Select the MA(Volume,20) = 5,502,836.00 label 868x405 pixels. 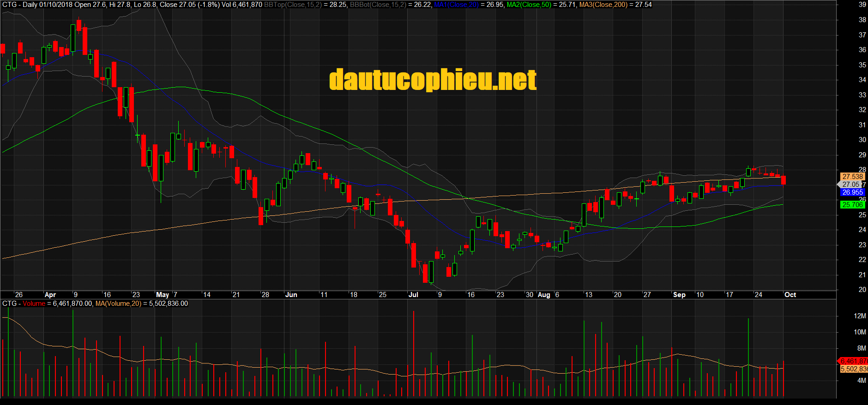142,304
